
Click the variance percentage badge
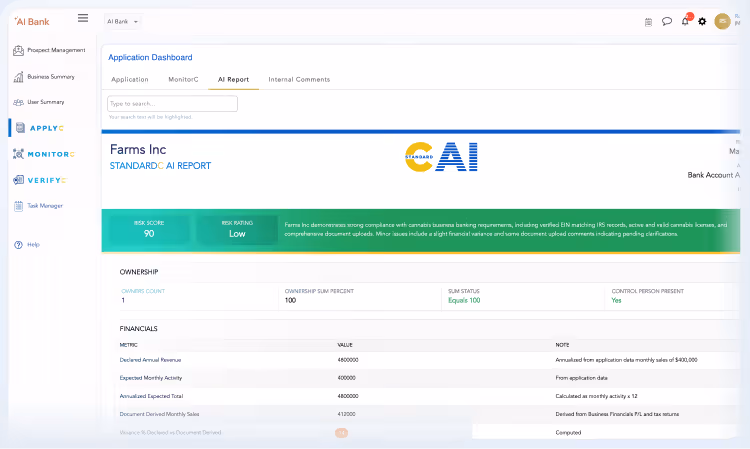(x=341, y=433)
